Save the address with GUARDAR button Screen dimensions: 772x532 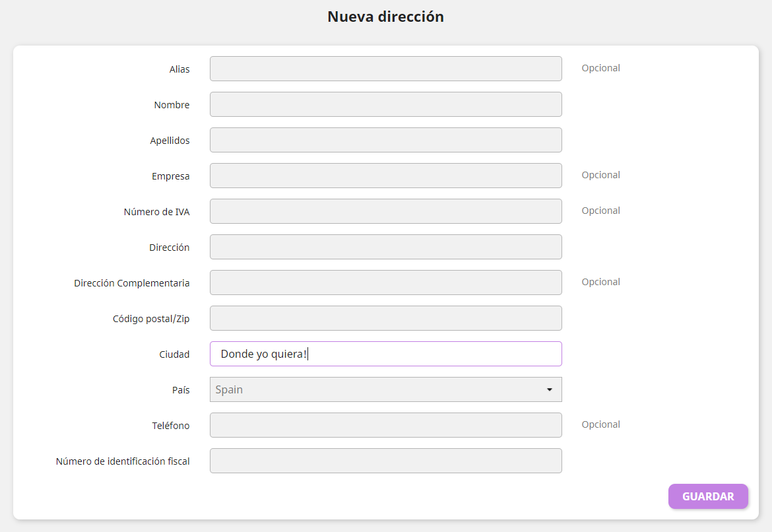click(708, 496)
